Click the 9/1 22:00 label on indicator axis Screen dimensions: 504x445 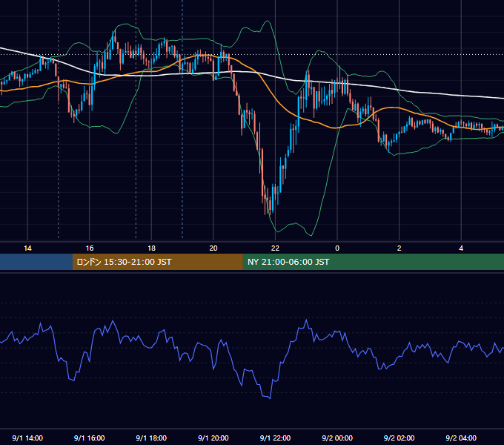(275, 438)
